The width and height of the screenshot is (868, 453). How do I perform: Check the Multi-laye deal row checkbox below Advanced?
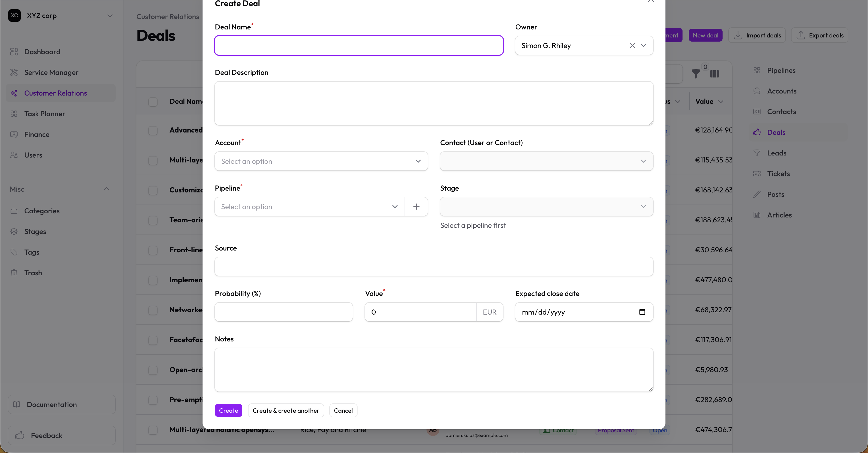pos(153,160)
